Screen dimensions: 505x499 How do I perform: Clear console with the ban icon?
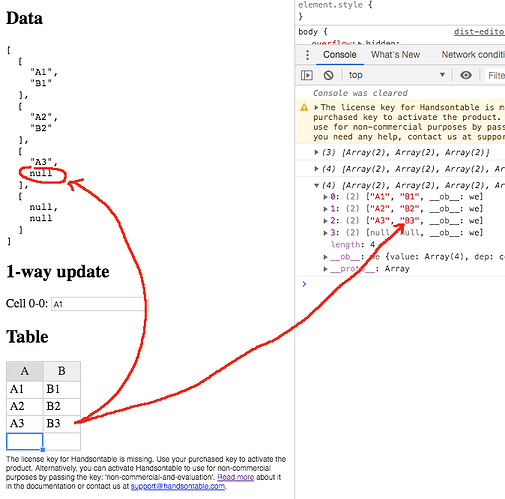pyautogui.click(x=328, y=75)
